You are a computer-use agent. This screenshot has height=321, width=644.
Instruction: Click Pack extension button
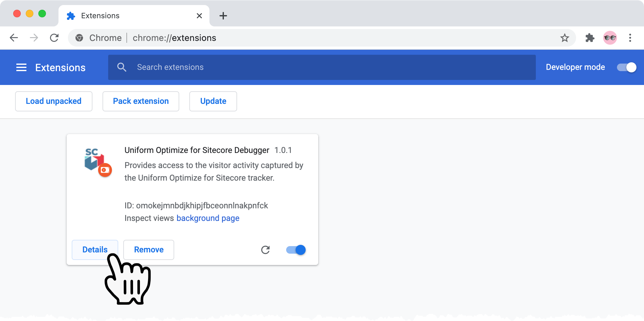(141, 101)
